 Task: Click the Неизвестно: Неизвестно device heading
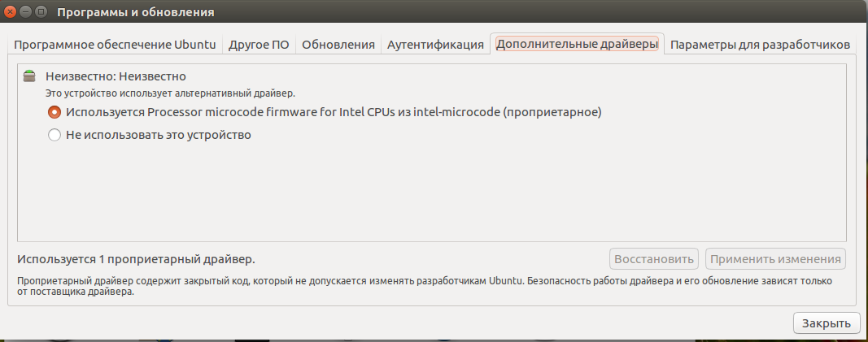(x=116, y=77)
